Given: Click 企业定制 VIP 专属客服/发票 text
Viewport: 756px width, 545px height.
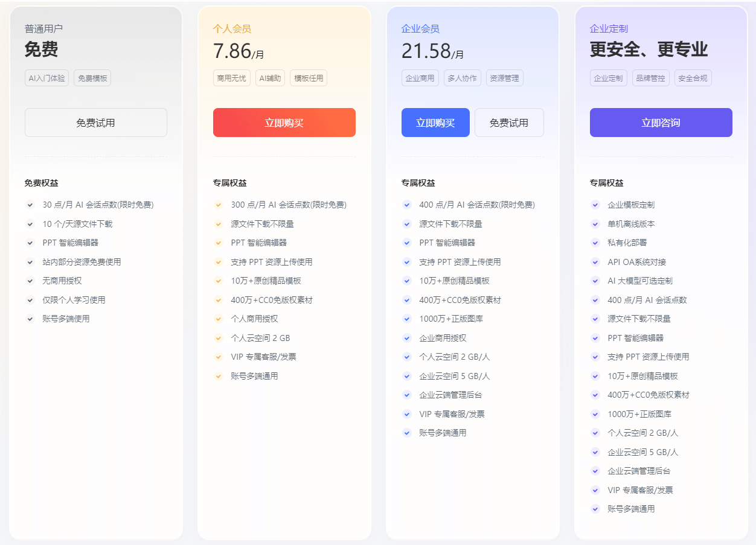Looking at the screenshot, I should point(640,490).
